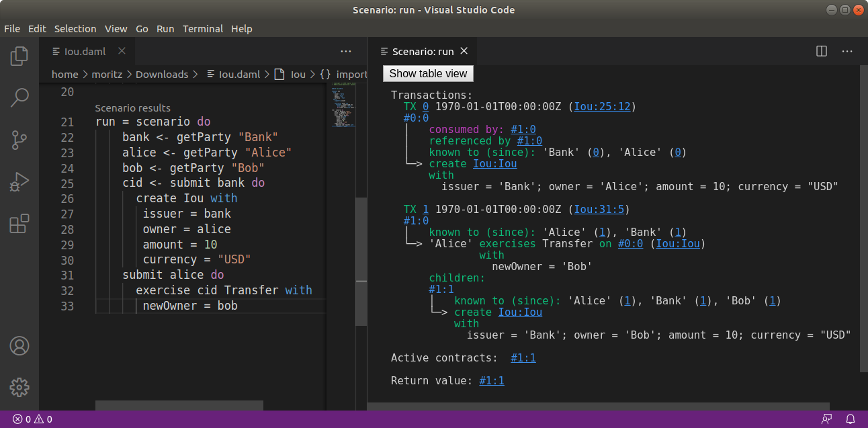This screenshot has height=428, width=868.
Task: Expand the Downloads breadcrumb folder
Action: click(x=161, y=75)
